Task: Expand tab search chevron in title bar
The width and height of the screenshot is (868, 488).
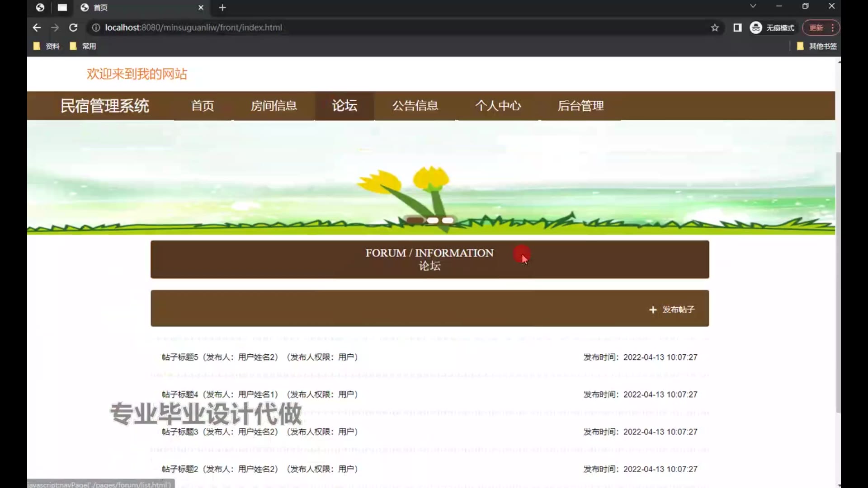Action: 753,6
